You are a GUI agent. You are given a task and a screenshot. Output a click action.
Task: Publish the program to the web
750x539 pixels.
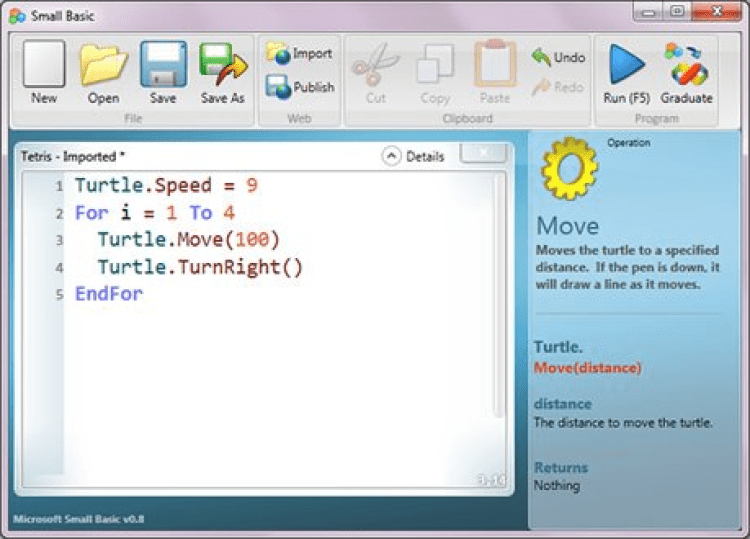300,87
